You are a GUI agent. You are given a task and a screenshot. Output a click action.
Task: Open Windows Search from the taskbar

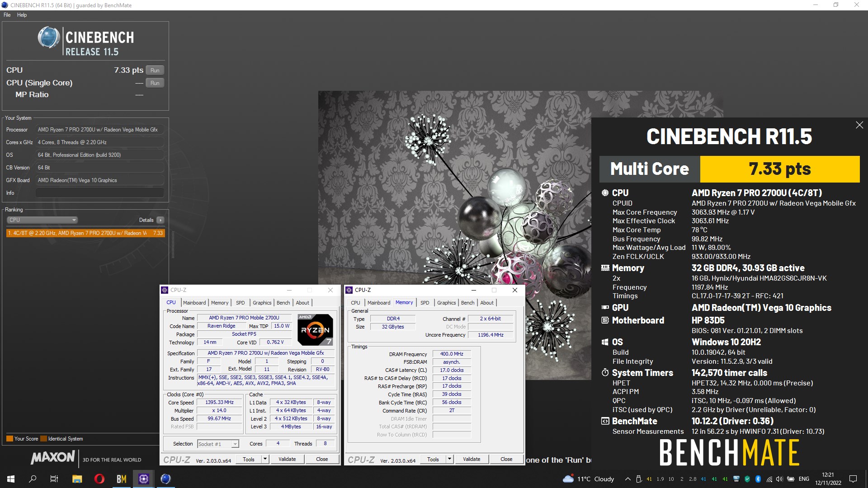[x=33, y=479]
